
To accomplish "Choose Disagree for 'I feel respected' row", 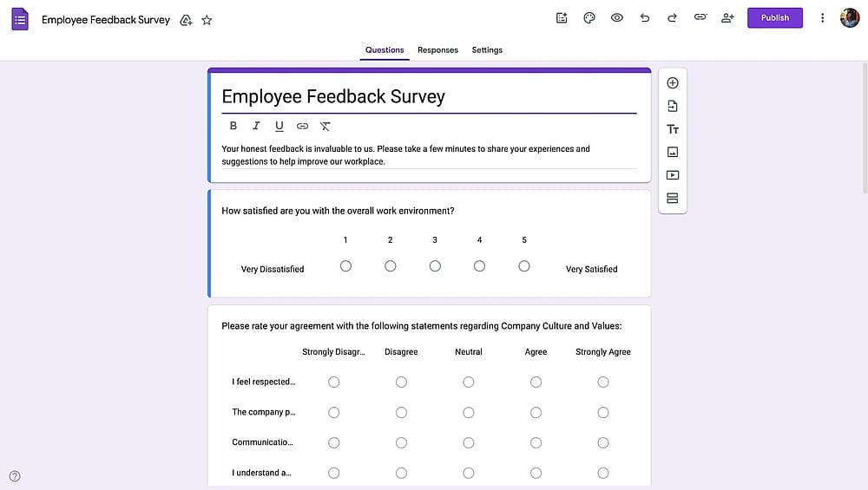I will 401,382.
